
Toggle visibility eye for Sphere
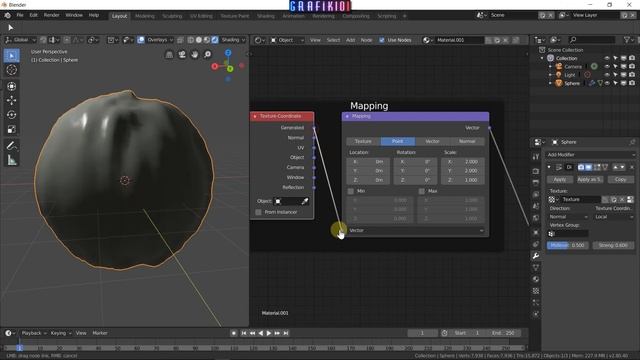(607, 83)
